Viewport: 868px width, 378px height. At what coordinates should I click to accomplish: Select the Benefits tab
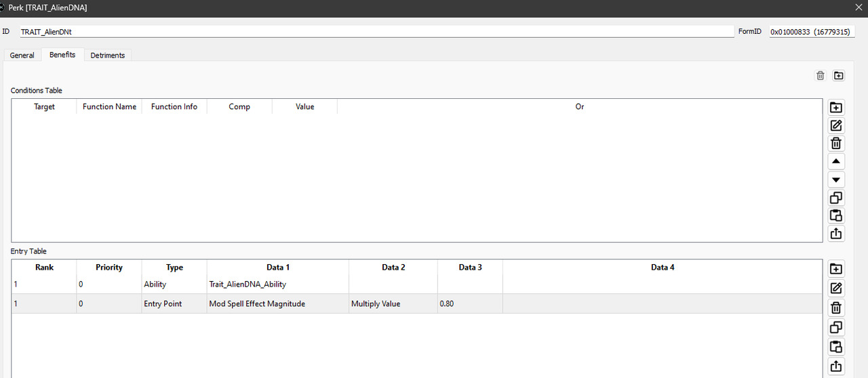click(62, 55)
